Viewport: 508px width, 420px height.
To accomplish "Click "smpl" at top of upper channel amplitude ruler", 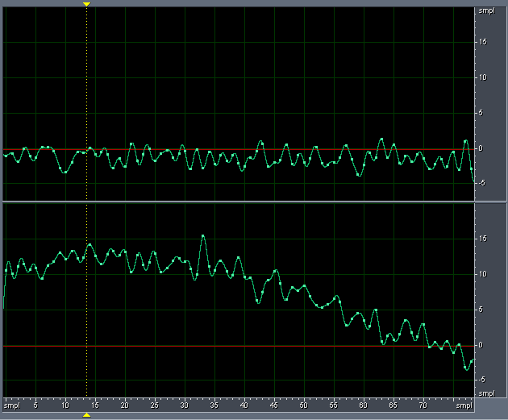I will coord(486,10).
